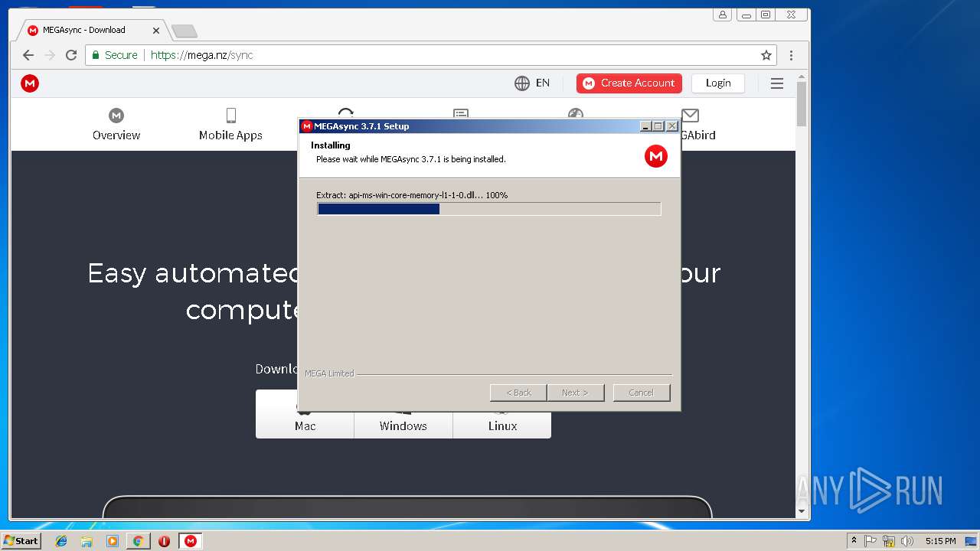Launch Internet Explorer from the taskbar
Screen dimensions: 980x551
click(x=61, y=541)
